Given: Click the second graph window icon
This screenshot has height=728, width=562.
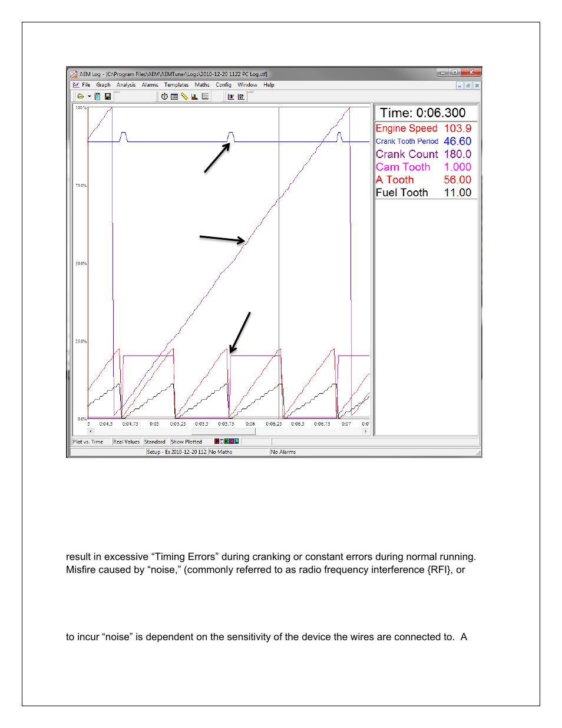Looking at the screenshot, I should (x=241, y=97).
